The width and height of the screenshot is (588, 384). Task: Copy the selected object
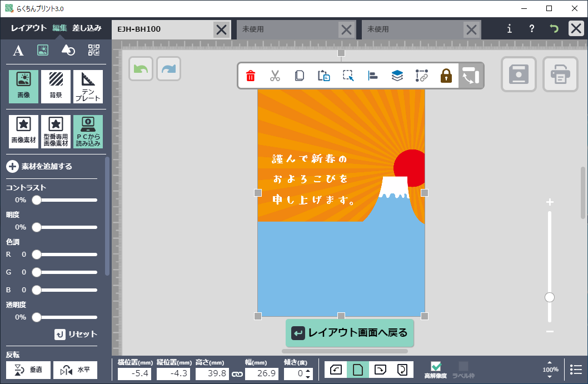click(x=299, y=76)
